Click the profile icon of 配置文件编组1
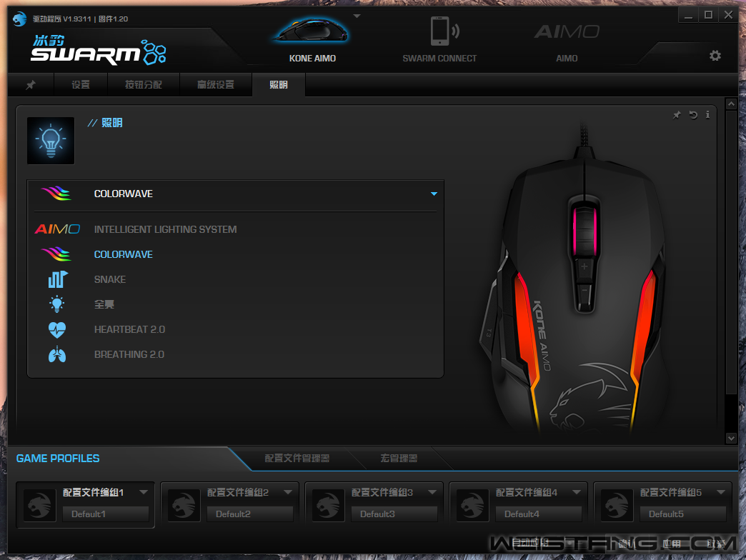This screenshot has height=560, width=746. [x=40, y=505]
